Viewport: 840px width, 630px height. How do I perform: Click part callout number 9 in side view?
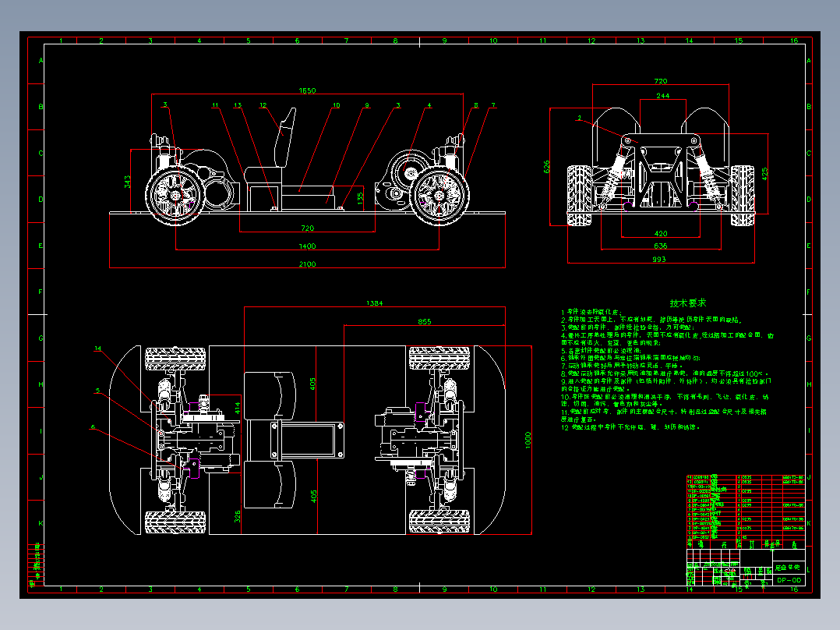[367, 105]
